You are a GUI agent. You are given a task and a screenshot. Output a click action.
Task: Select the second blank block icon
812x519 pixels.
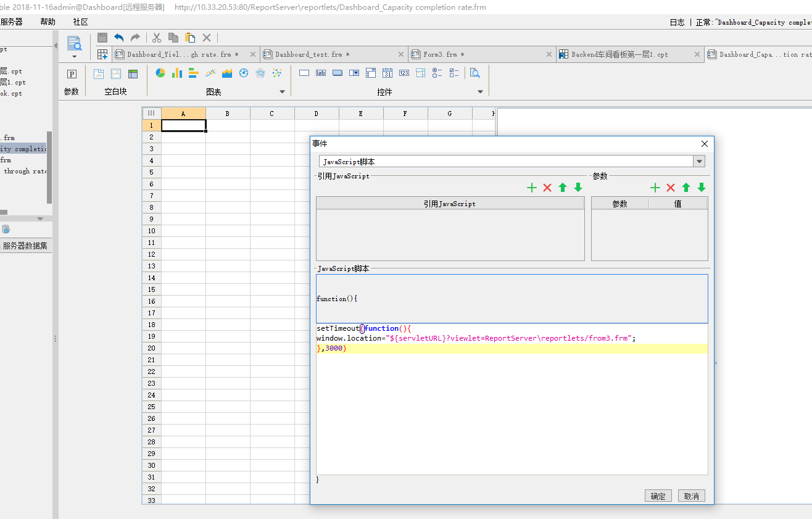click(x=116, y=73)
